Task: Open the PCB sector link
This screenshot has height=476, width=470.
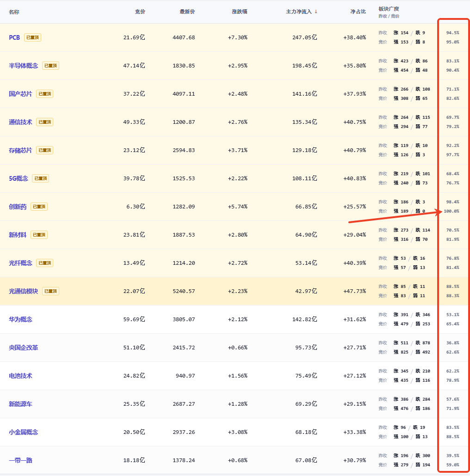Action: 14,37
